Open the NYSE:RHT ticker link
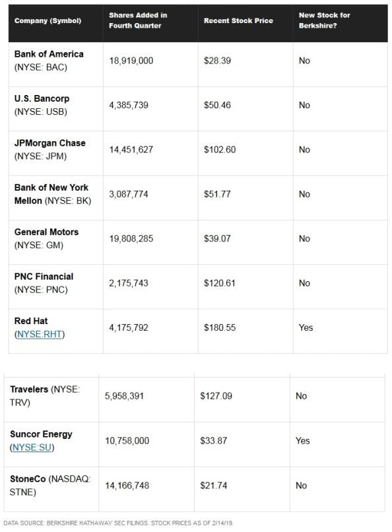392x532 pixels. (x=40, y=334)
